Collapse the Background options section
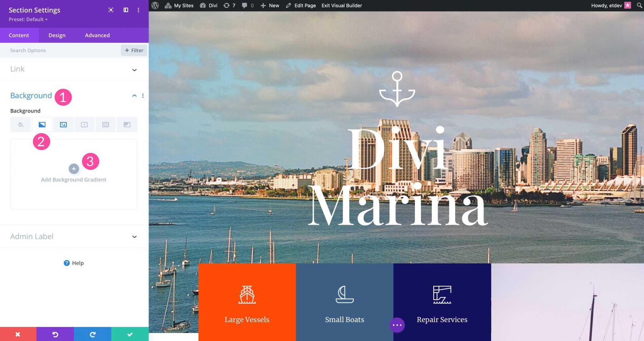This screenshot has height=341, width=644. click(135, 95)
